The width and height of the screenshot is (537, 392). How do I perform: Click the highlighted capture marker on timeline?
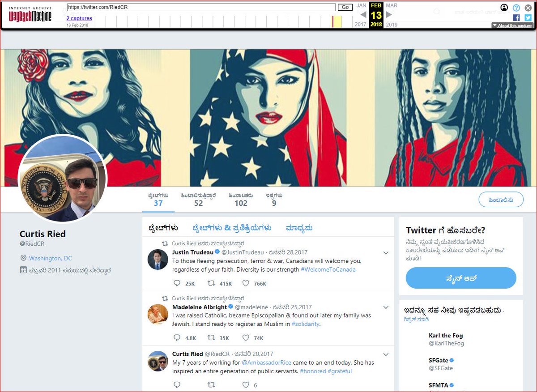click(333, 21)
